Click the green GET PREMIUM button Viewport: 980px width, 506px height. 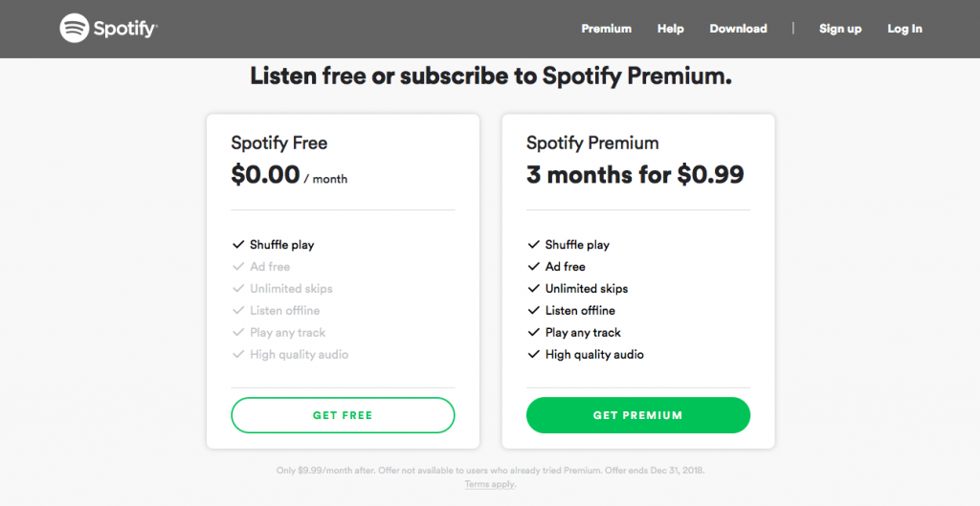tap(638, 415)
